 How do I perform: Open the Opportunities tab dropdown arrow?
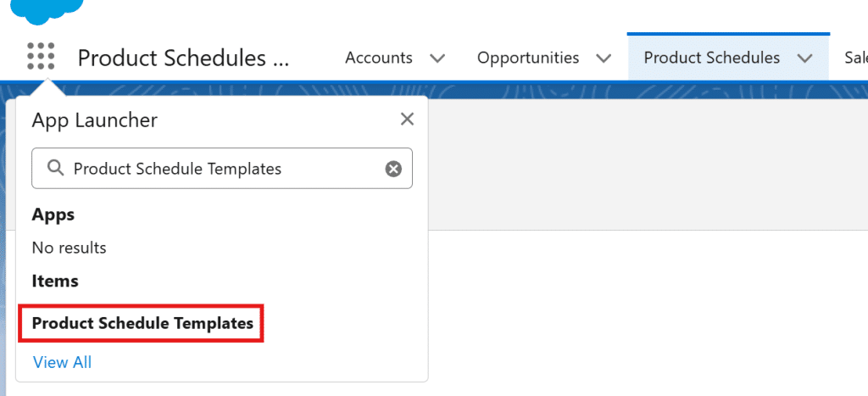[x=604, y=59]
